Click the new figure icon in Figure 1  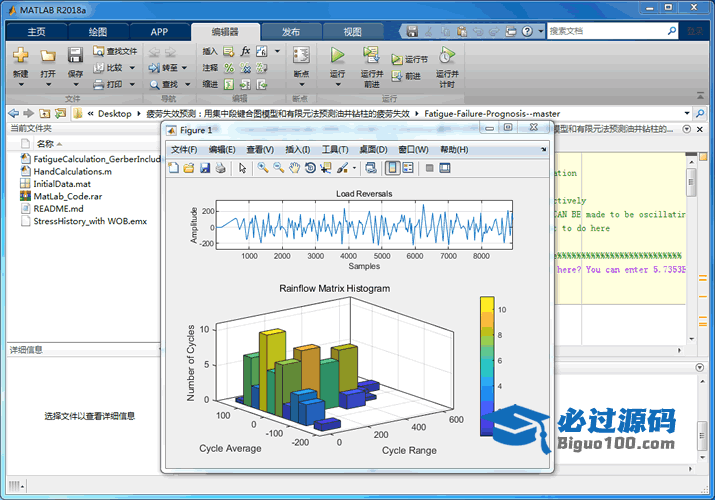click(x=174, y=168)
